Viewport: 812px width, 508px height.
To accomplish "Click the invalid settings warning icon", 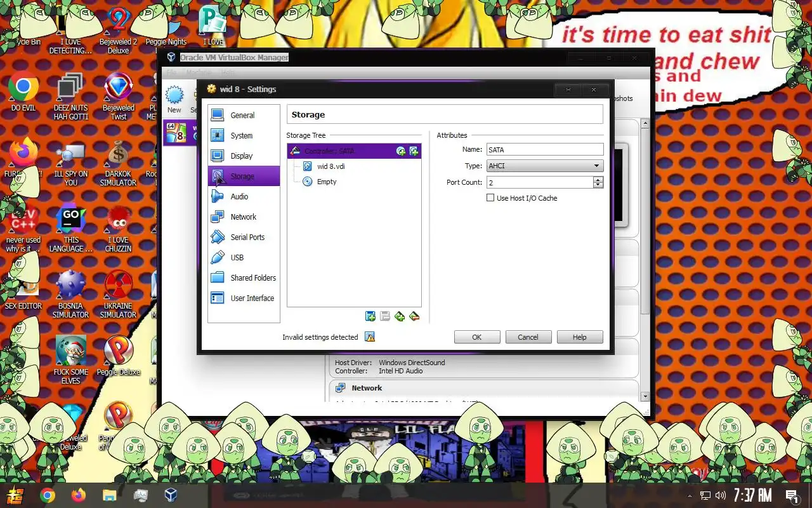I will [x=370, y=337].
